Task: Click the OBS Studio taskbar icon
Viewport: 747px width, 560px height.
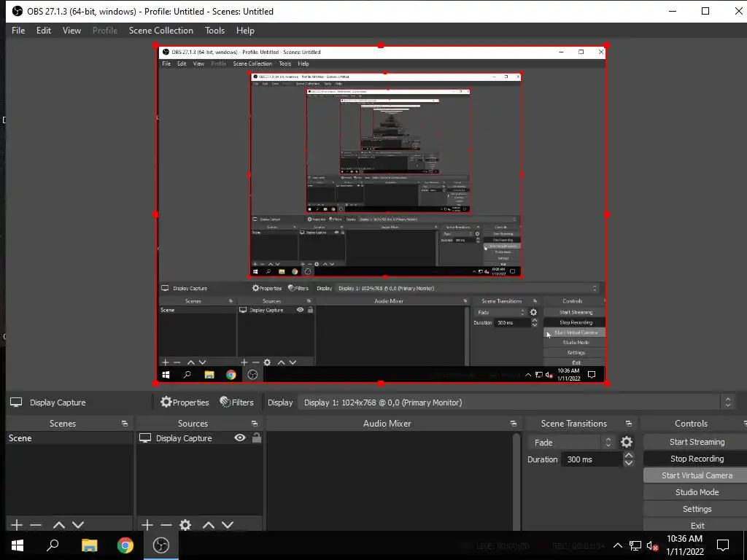Action: pos(161,545)
